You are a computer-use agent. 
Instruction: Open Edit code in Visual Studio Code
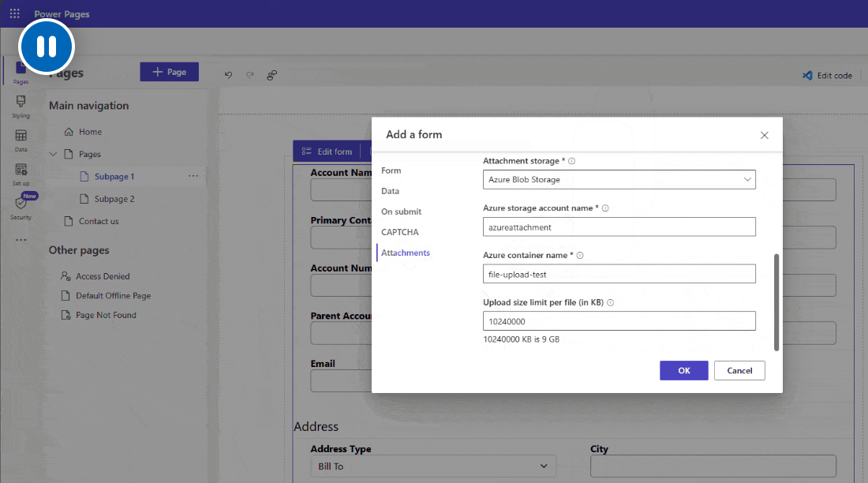coord(828,75)
